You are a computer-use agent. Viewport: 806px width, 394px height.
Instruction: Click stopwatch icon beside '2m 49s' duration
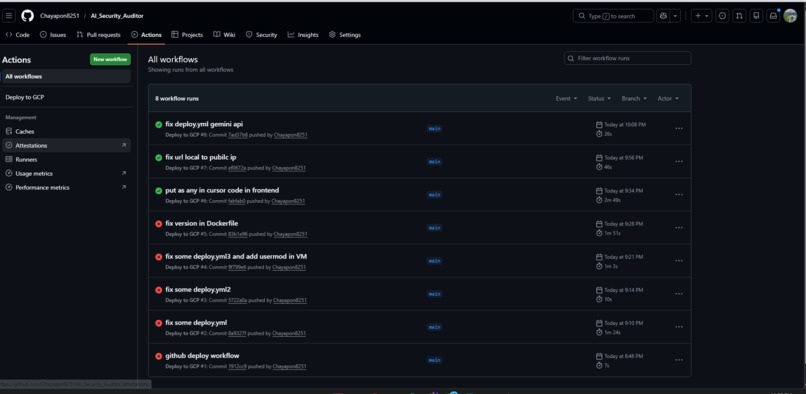click(x=599, y=200)
